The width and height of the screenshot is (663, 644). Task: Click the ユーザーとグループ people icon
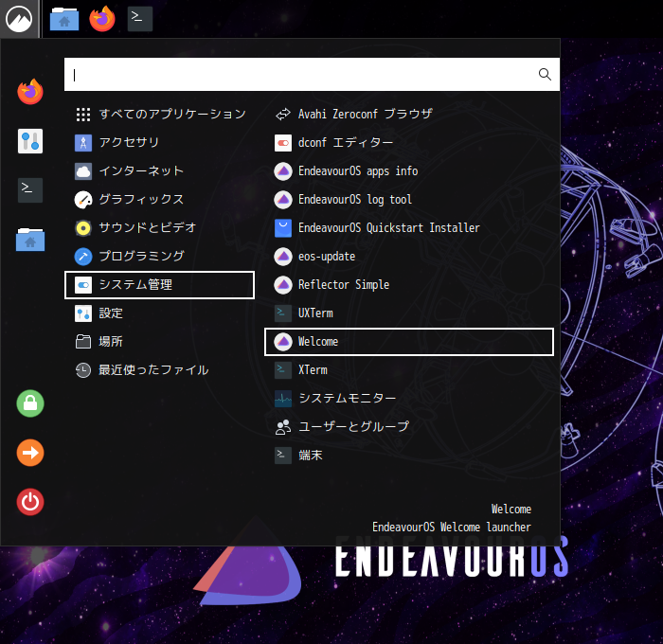point(283,427)
